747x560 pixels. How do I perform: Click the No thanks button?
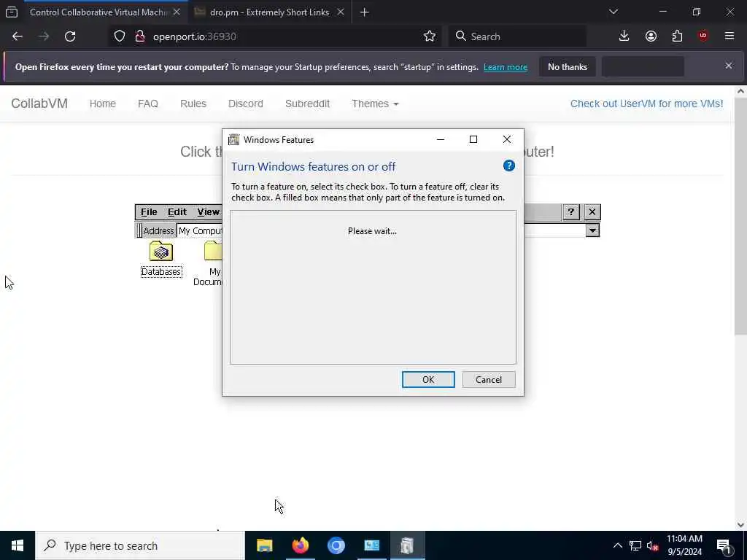tap(568, 66)
